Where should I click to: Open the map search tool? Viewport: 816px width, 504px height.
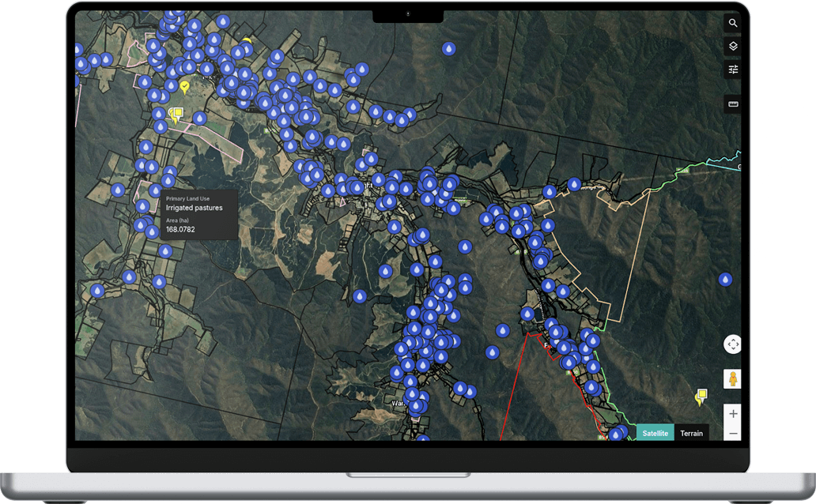(733, 24)
